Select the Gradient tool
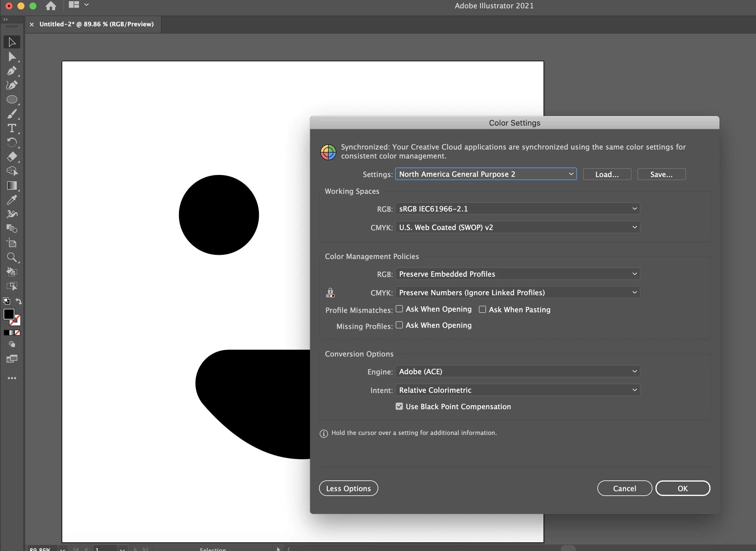This screenshot has height=551, width=756. pyautogui.click(x=12, y=185)
